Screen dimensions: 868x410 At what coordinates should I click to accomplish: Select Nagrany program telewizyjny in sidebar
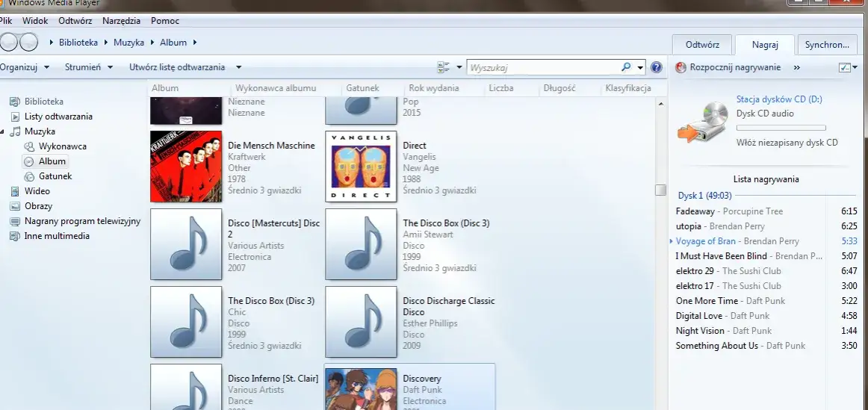(82, 221)
